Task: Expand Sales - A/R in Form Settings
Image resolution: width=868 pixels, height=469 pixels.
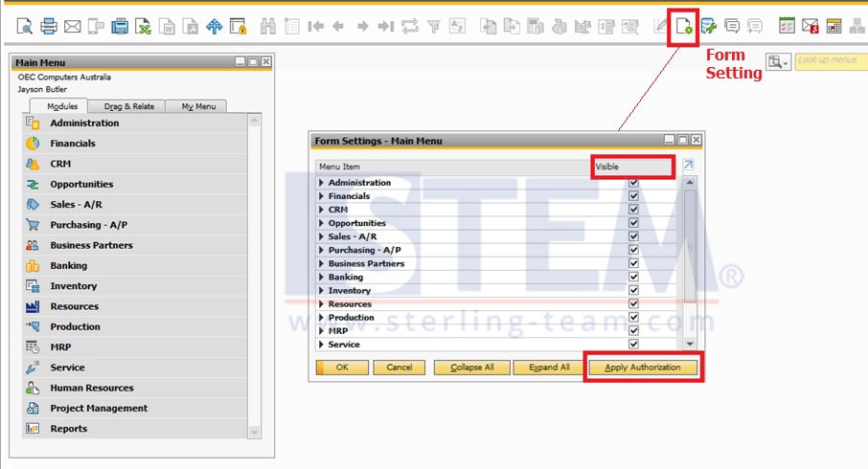Action: pyautogui.click(x=321, y=236)
